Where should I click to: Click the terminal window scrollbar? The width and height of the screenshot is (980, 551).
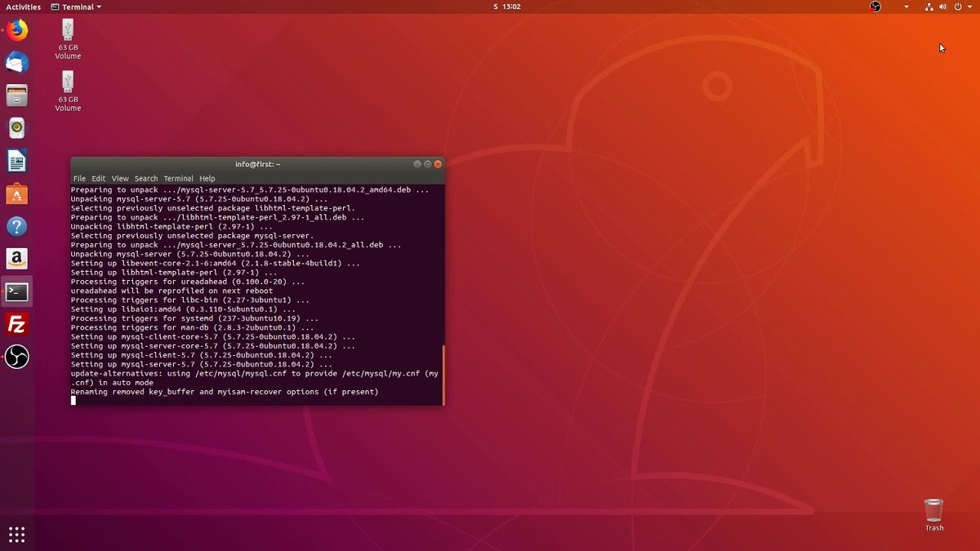click(x=443, y=375)
